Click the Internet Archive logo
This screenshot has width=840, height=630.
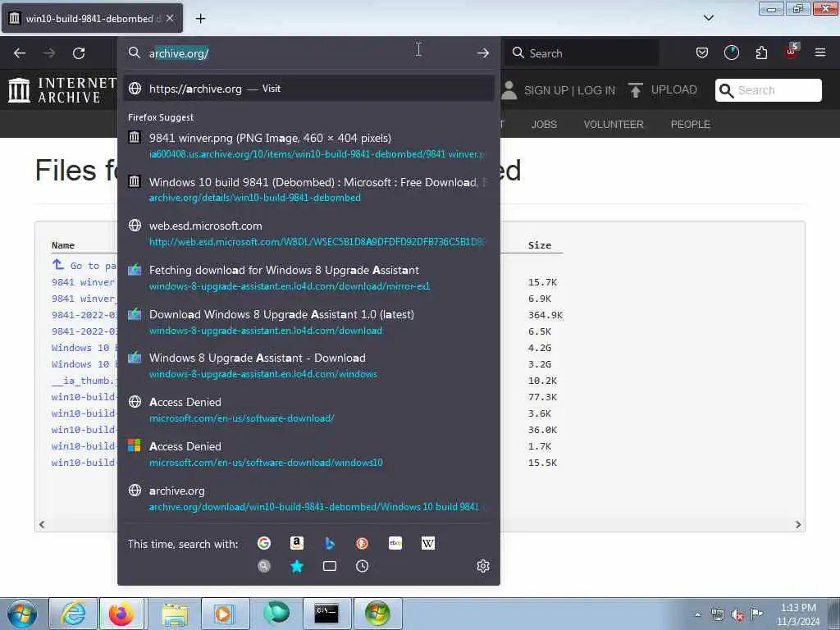62,90
